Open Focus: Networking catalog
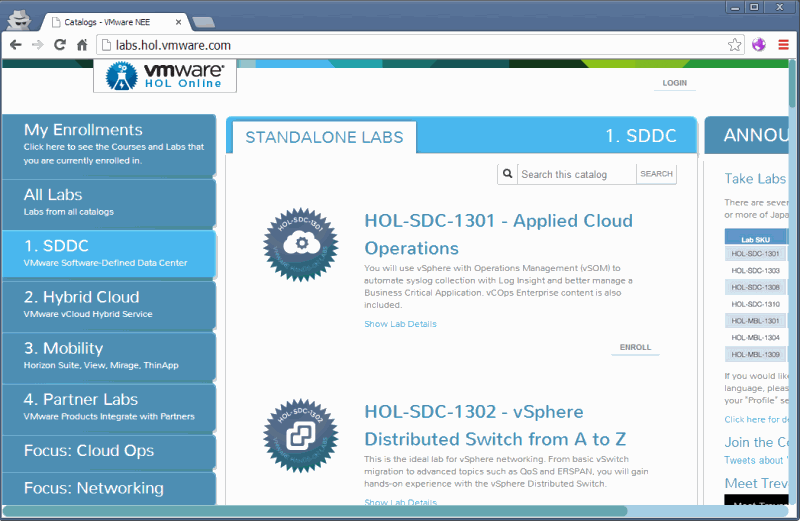The width and height of the screenshot is (800, 521). [x=109, y=488]
